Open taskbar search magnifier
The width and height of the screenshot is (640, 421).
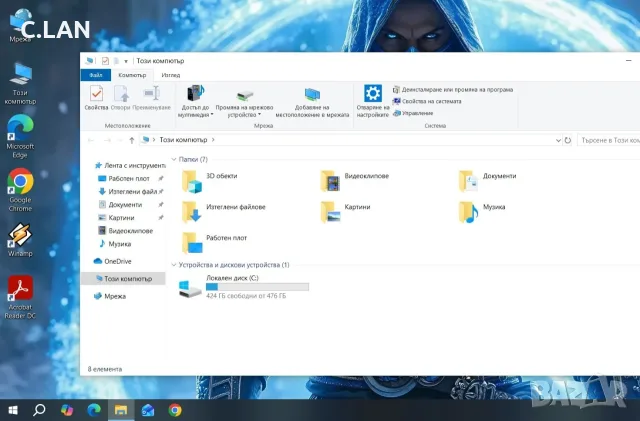click(x=40, y=410)
